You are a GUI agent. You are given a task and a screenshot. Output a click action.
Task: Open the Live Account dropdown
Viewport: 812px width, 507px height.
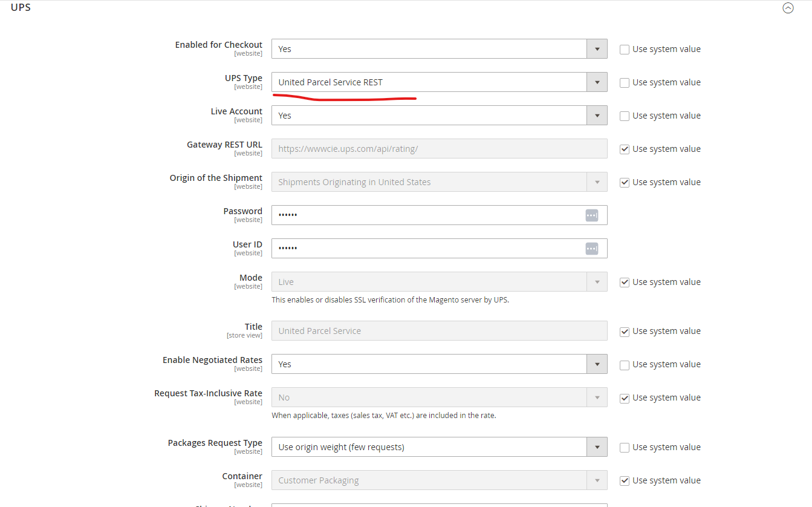[597, 115]
